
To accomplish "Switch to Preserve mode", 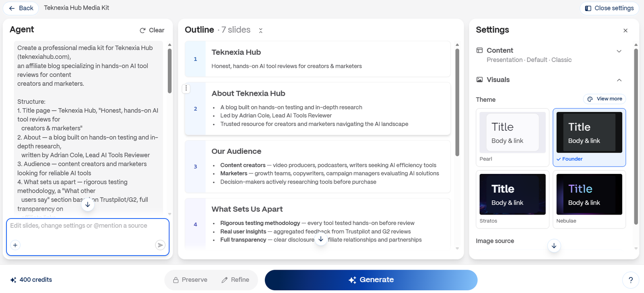I will pyautogui.click(x=190, y=280).
